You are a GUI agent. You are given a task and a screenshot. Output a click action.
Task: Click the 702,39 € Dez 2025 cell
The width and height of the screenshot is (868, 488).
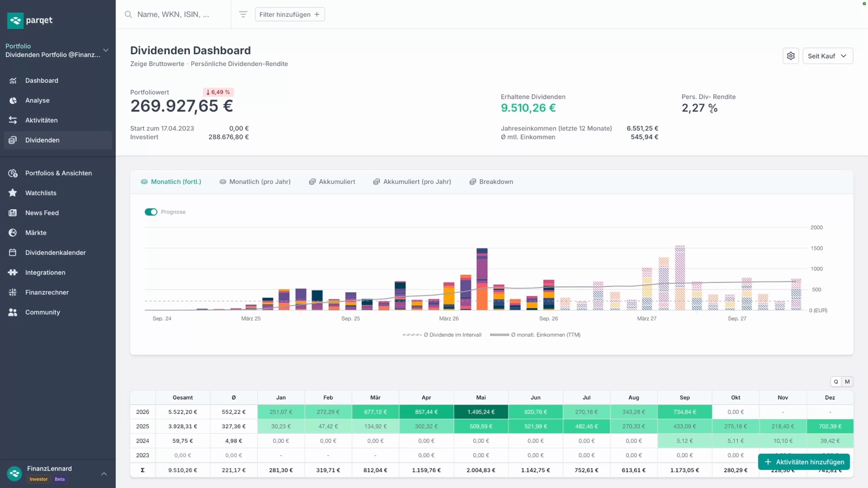pos(830,427)
